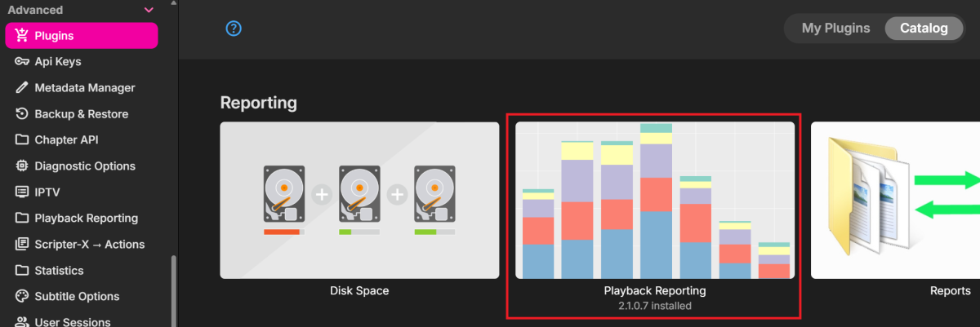
Task: Open User Sessions in the sidebar
Action: (x=72, y=322)
